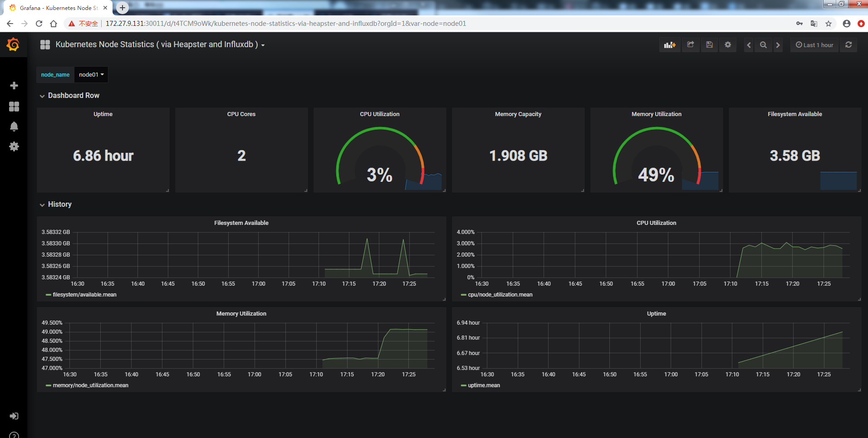Open the node01 variable dropdown
The width and height of the screenshot is (868, 438).
pos(91,75)
